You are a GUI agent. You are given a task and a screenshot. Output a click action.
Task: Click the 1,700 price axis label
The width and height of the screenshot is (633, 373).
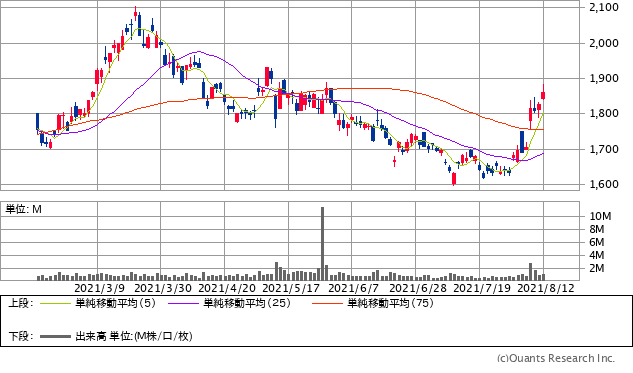pyautogui.click(x=604, y=149)
